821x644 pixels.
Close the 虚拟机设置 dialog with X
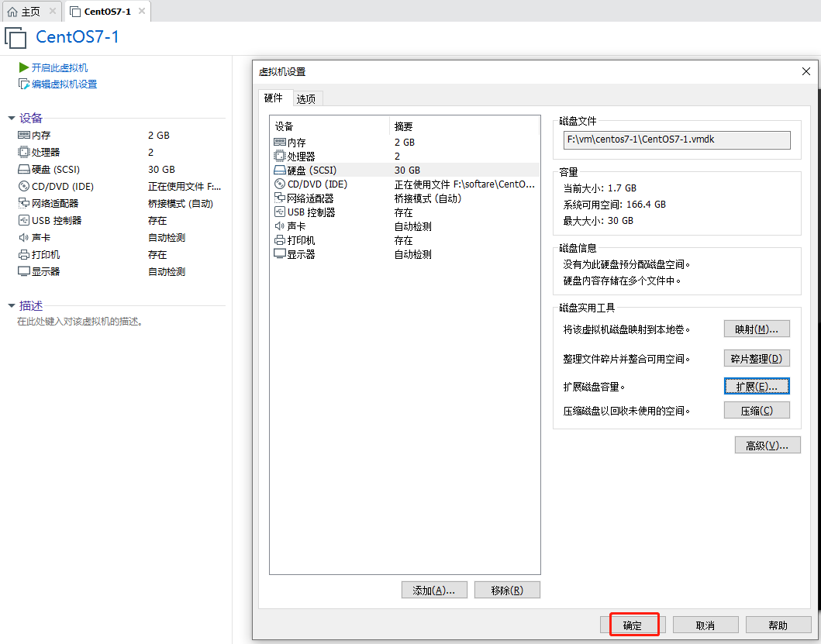point(806,71)
